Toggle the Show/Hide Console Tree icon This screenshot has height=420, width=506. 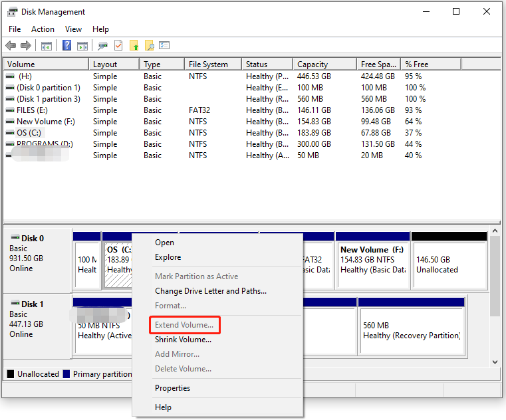click(47, 46)
